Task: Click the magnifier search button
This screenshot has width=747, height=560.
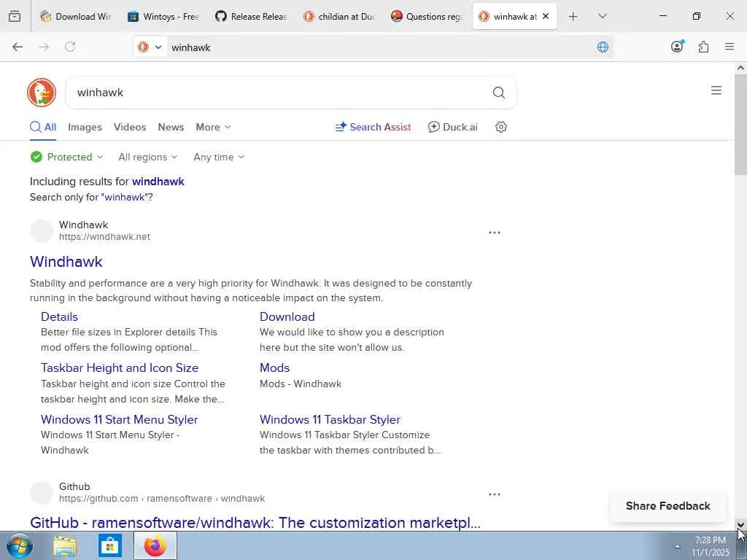Action: pos(499,93)
